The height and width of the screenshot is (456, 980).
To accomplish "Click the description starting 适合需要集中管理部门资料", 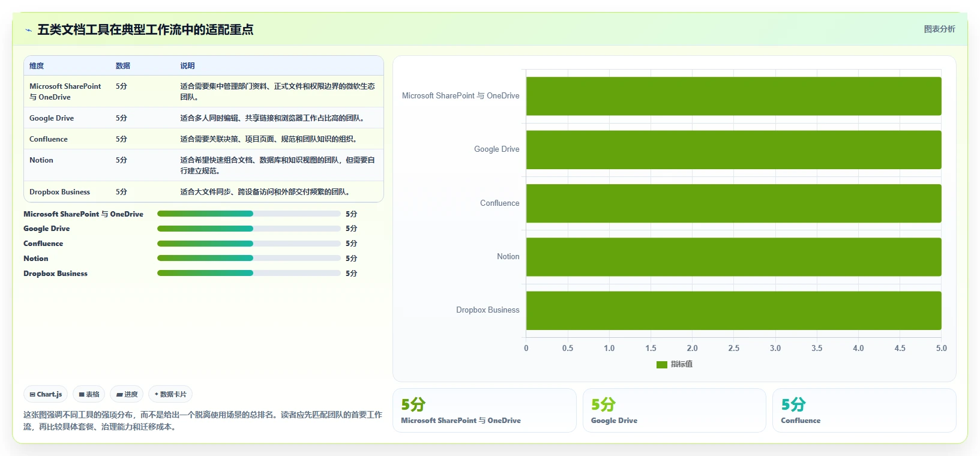I will pyautogui.click(x=278, y=92).
